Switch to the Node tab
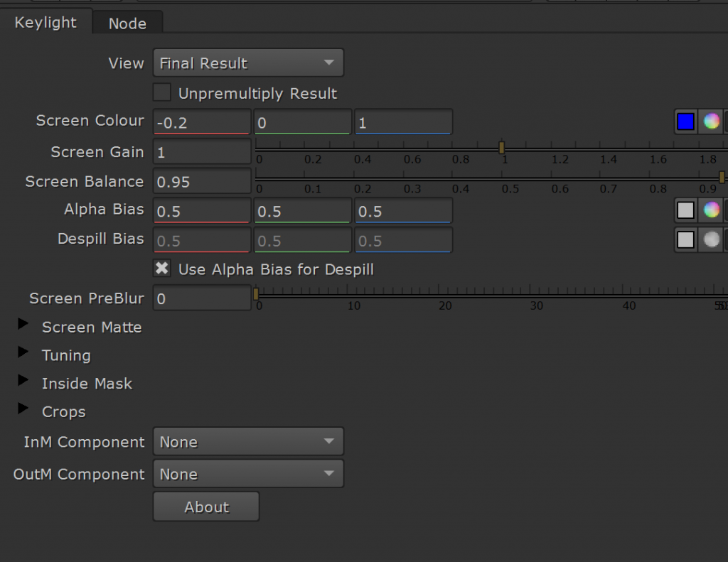 point(127,23)
